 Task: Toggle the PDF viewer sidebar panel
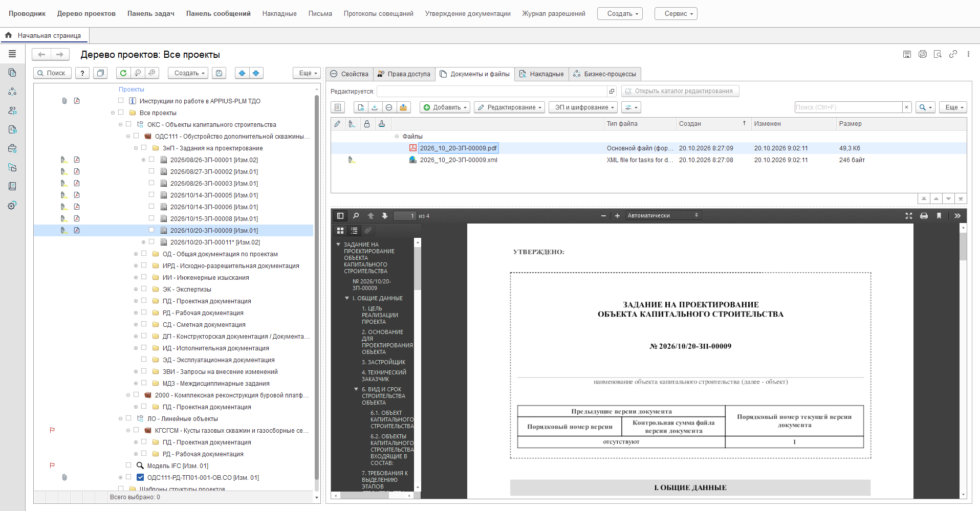(x=340, y=216)
